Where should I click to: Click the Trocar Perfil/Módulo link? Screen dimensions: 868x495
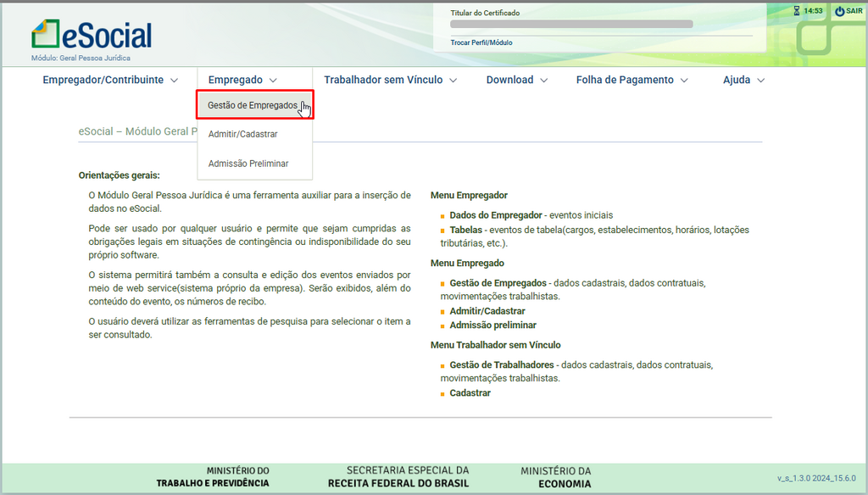pyautogui.click(x=481, y=42)
